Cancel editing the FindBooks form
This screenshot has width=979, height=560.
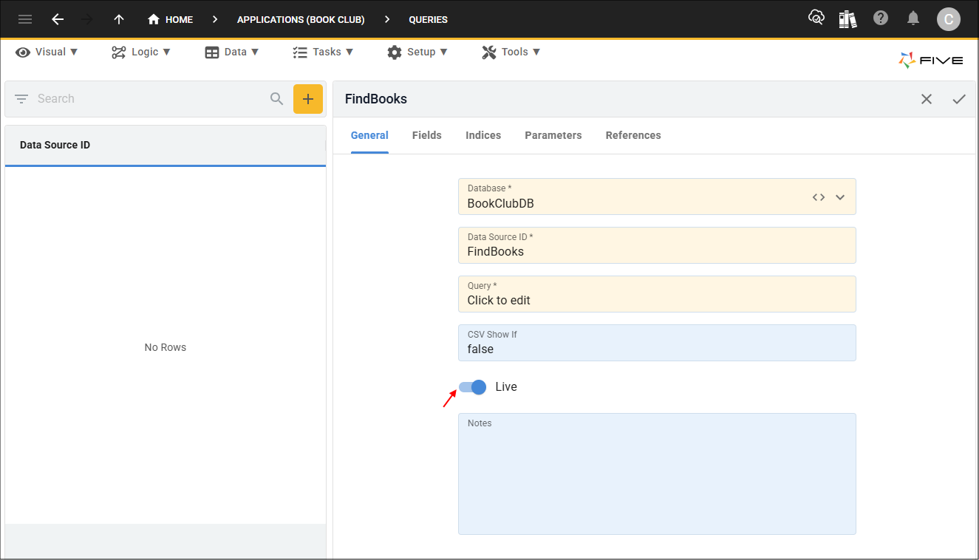click(926, 99)
